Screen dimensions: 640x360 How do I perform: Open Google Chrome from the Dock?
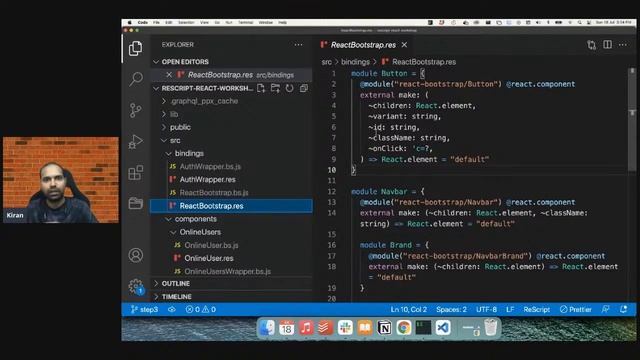coord(404,327)
